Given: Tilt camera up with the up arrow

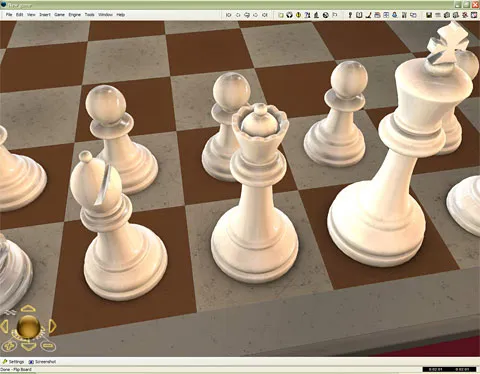Looking at the screenshot, I should [x=28, y=308].
